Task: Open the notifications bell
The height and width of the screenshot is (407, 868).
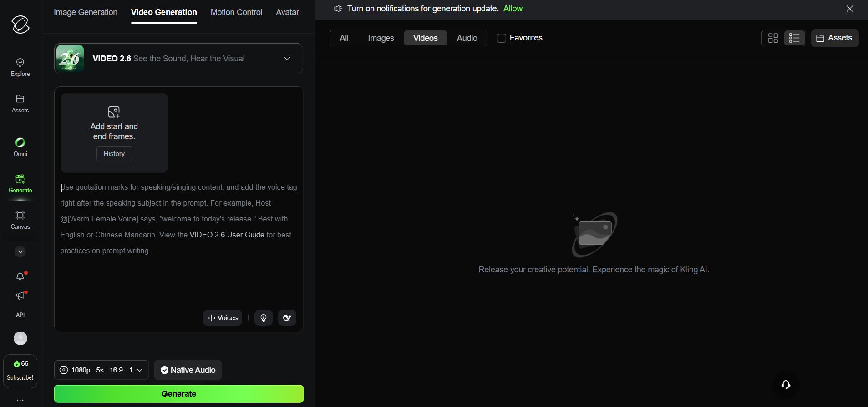Action: coord(20,276)
